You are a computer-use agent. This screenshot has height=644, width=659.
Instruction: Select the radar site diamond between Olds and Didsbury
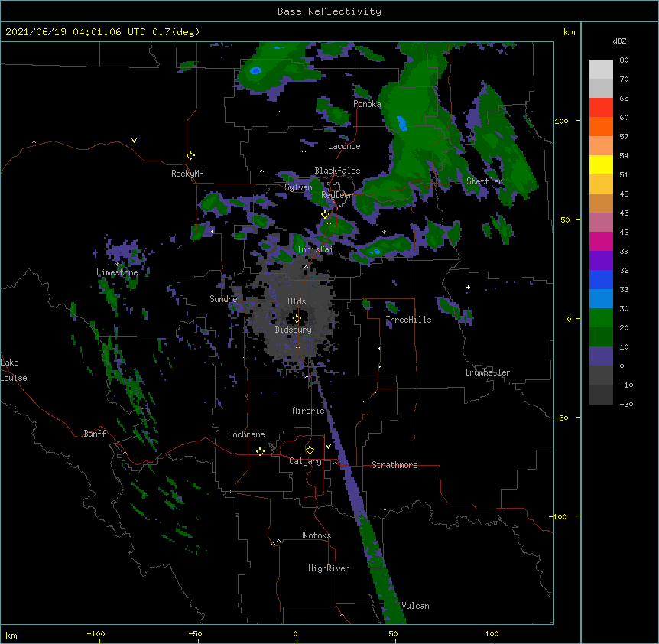click(297, 318)
